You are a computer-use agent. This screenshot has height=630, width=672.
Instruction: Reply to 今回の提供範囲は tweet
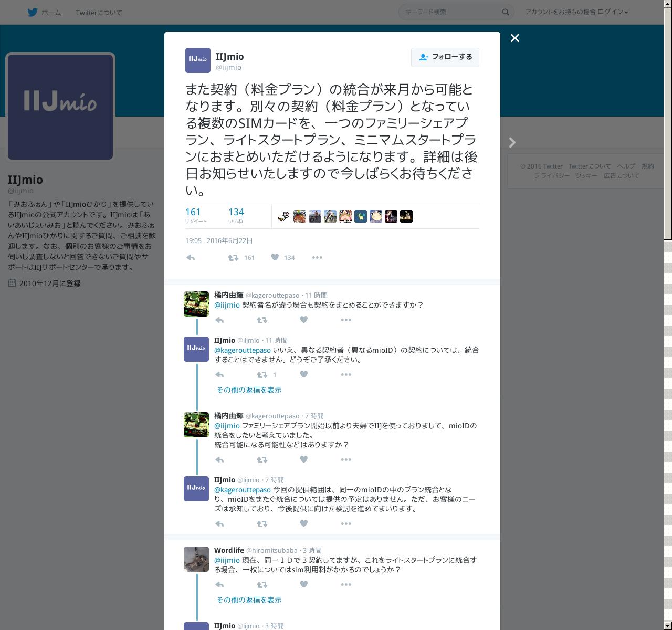pos(220,524)
